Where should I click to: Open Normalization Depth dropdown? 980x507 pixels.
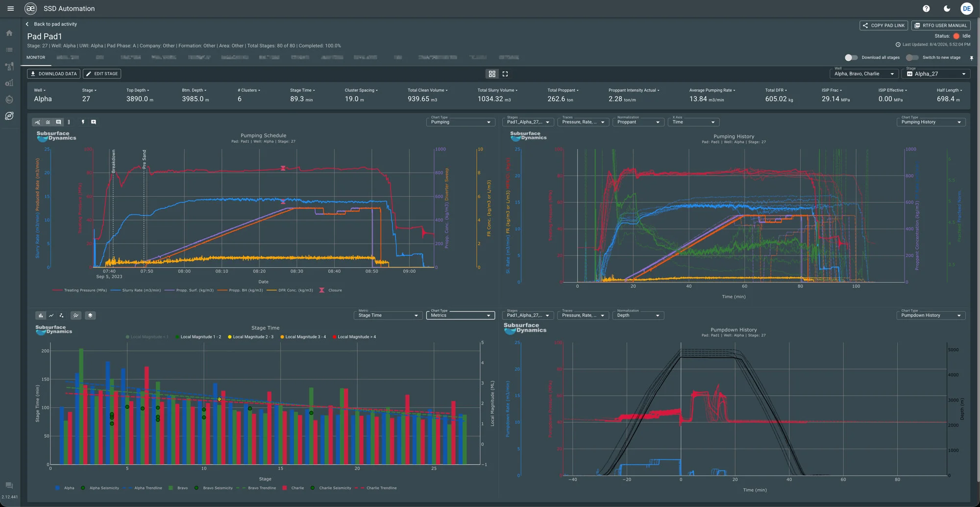[638, 315]
